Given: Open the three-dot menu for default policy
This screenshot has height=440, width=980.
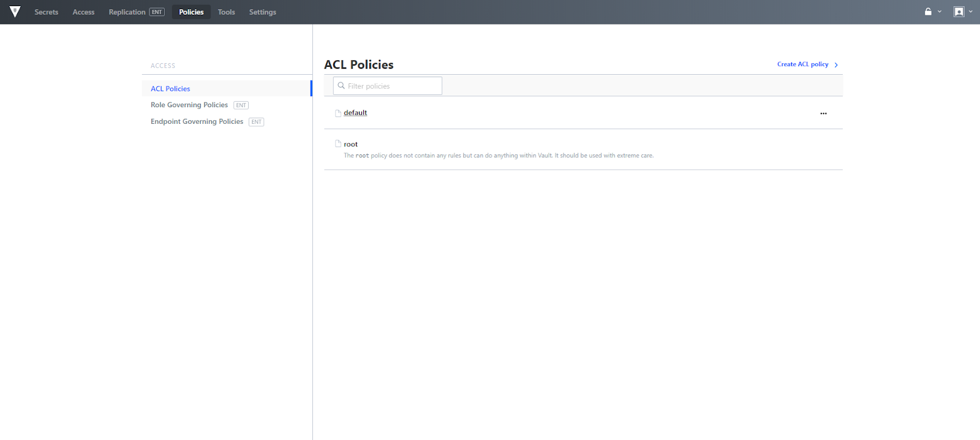Looking at the screenshot, I should 823,113.
